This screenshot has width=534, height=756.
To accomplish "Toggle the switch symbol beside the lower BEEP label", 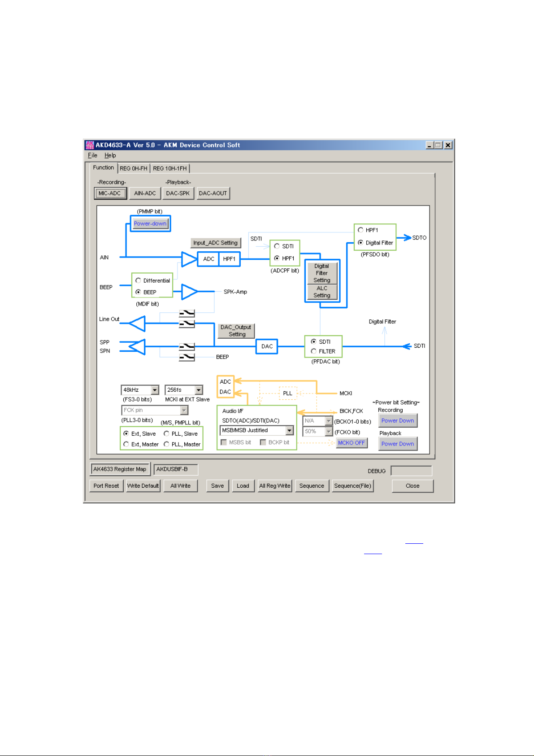I will tap(187, 357).
